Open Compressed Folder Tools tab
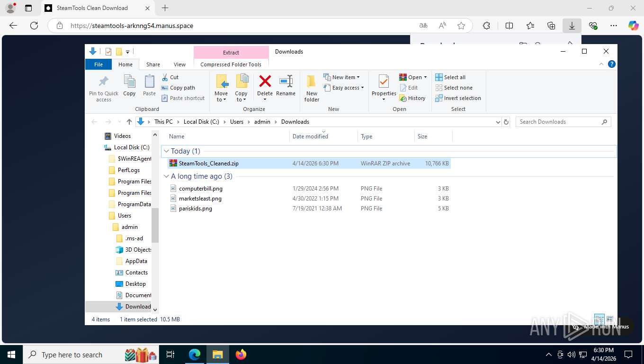This screenshot has width=644, height=364. [231, 64]
